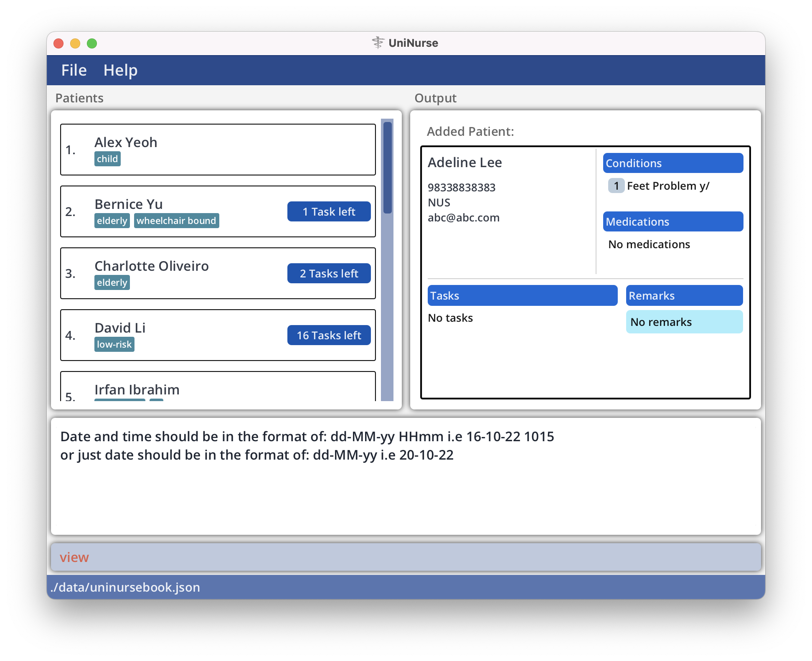Screen dimensions: 812x661
Task: Select the Remarks section icon for Adeline Lee
Action: (x=680, y=295)
